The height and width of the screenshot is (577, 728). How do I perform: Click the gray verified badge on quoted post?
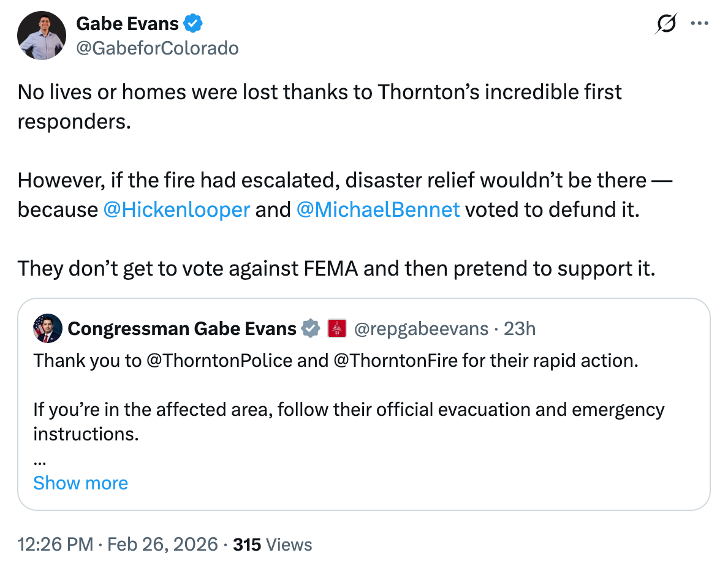pos(312,329)
